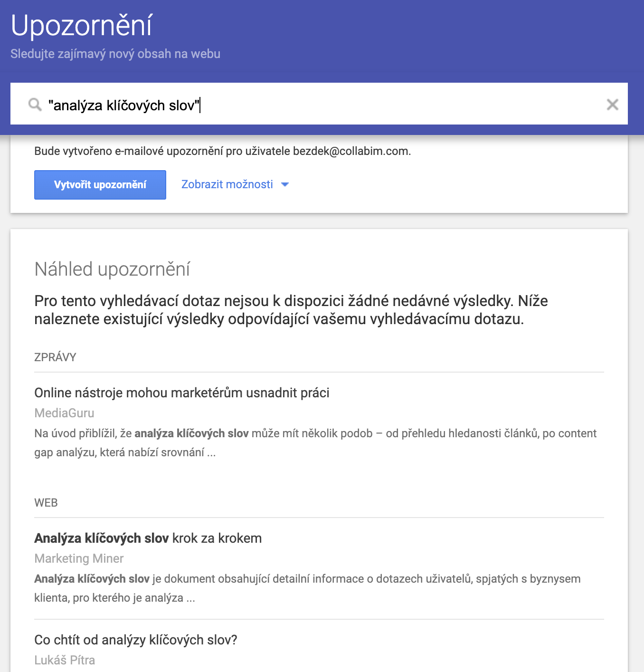Click the subtitle Sledujte zajímavý nový obsah na webu
Image resolution: width=644 pixels, height=672 pixels.
[x=115, y=54]
